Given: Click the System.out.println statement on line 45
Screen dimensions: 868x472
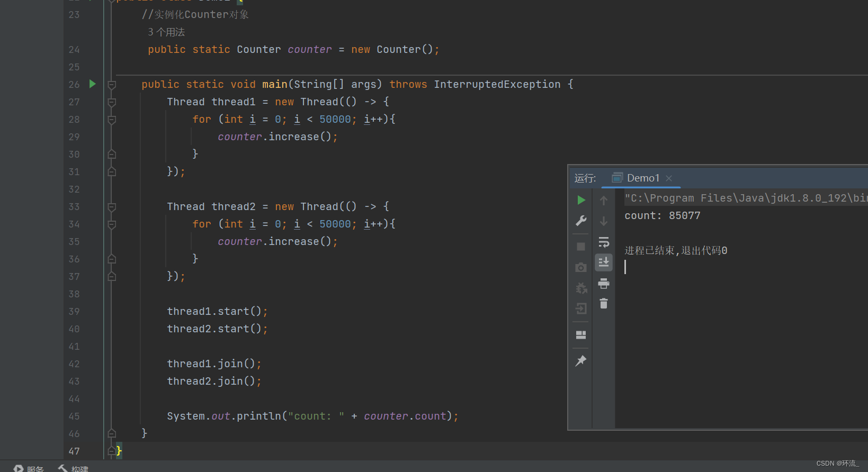Looking at the screenshot, I should [x=313, y=416].
